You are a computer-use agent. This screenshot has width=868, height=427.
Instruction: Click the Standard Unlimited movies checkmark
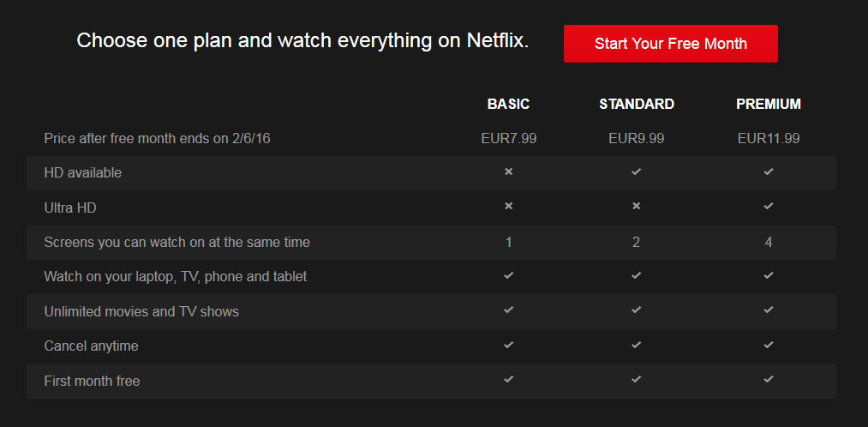tap(636, 310)
